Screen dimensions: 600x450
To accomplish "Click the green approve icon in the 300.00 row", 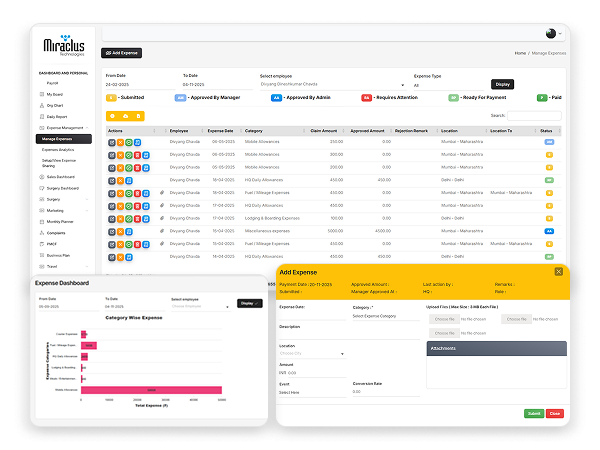I will [129, 155].
